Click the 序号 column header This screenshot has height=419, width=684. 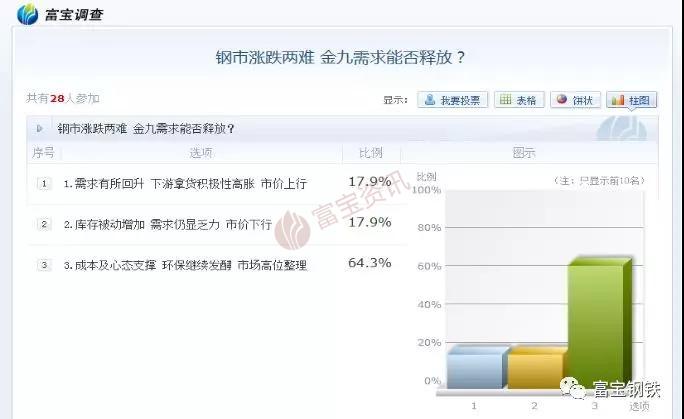tap(43, 153)
